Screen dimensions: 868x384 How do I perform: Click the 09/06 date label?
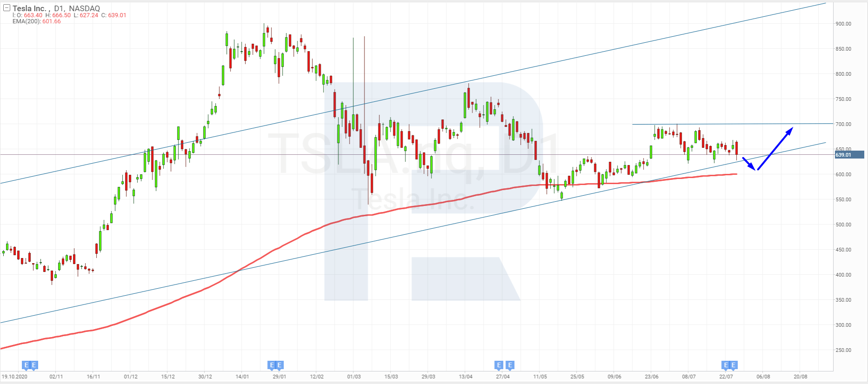point(614,377)
